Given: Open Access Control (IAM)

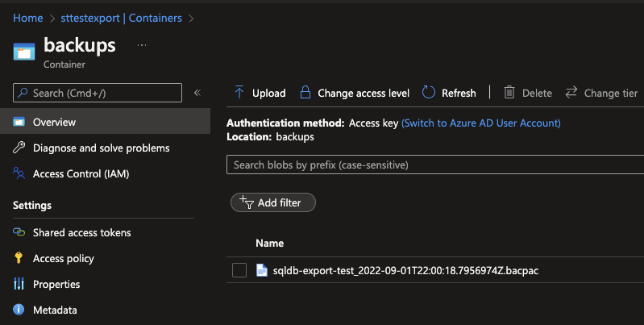Looking at the screenshot, I should click(81, 174).
